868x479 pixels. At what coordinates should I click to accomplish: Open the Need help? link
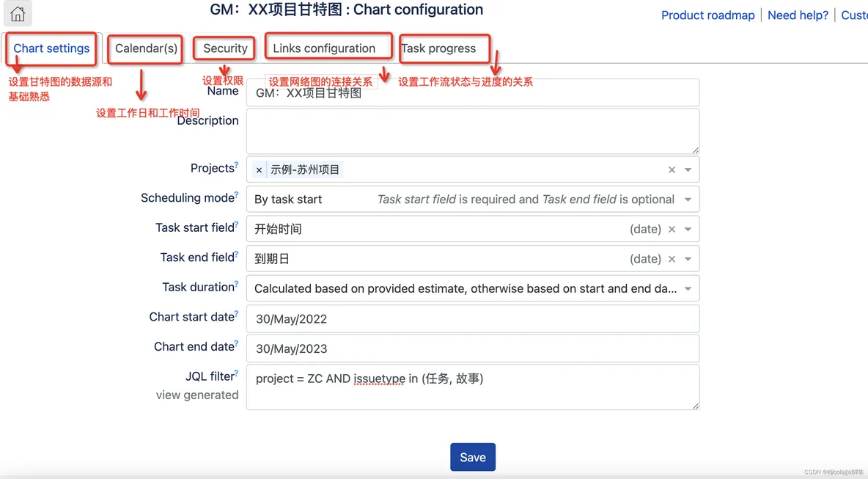(798, 15)
